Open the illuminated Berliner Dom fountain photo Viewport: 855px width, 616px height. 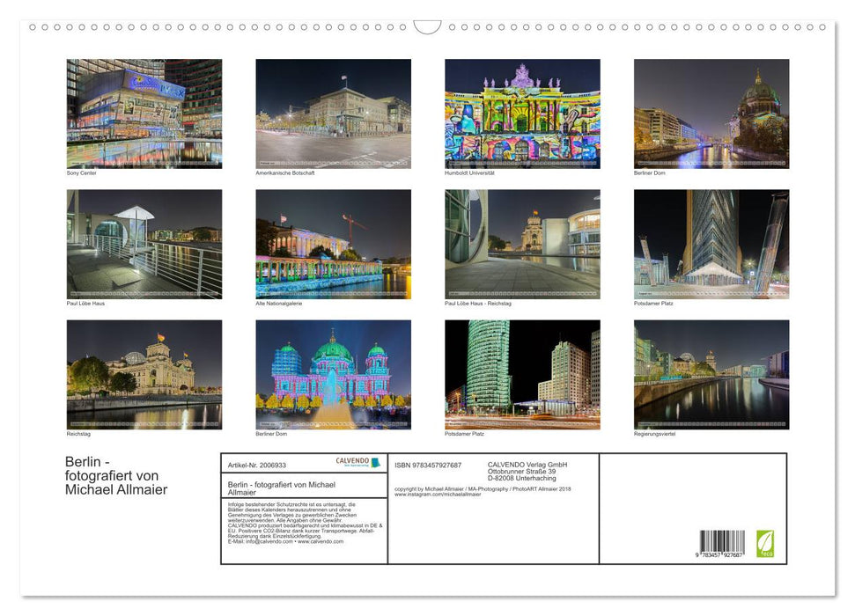tap(333, 374)
